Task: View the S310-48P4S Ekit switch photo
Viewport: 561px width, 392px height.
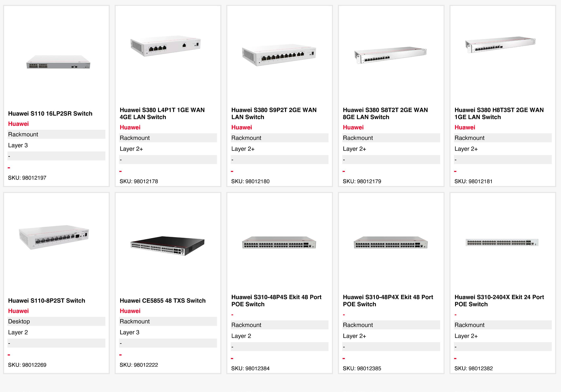Action: coord(279,242)
